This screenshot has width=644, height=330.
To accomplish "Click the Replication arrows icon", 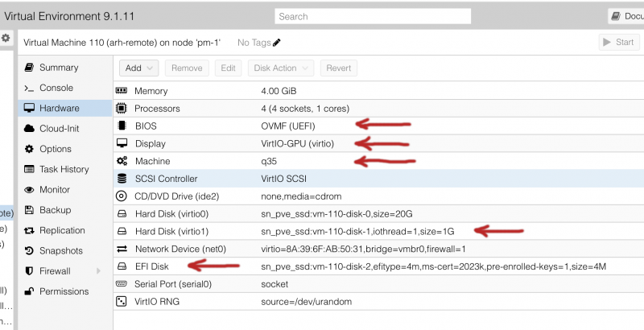I will [x=29, y=230].
